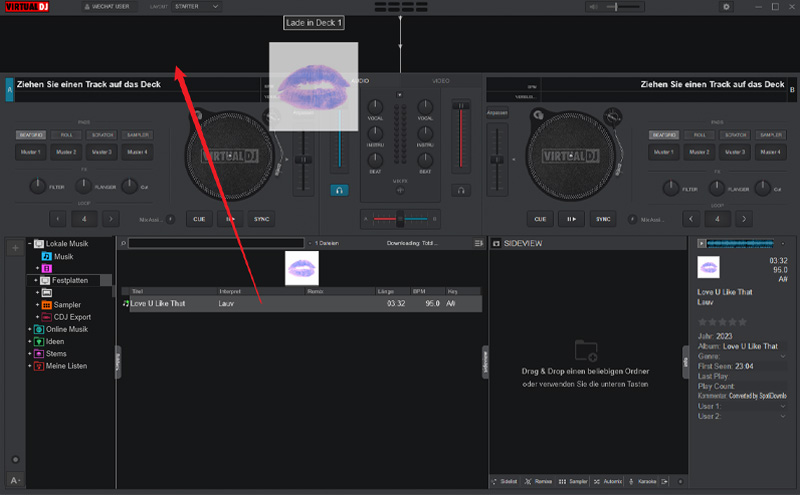Trigger Muster 1 pad on deck A

point(29,152)
